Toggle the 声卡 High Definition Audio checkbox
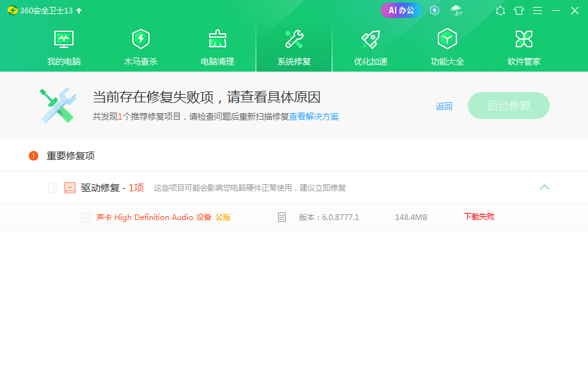Viewport: 588px width, 371px height. click(x=86, y=217)
